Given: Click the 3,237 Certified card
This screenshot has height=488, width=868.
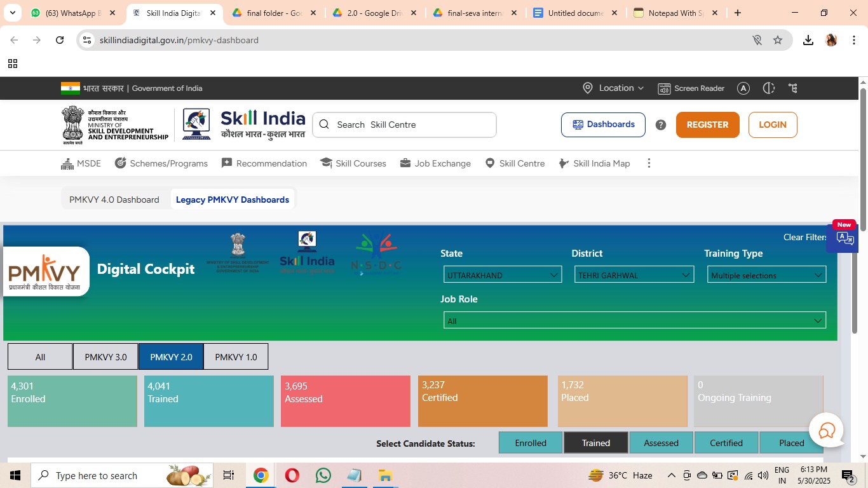Looking at the screenshot, I should (x=483, y=401).
